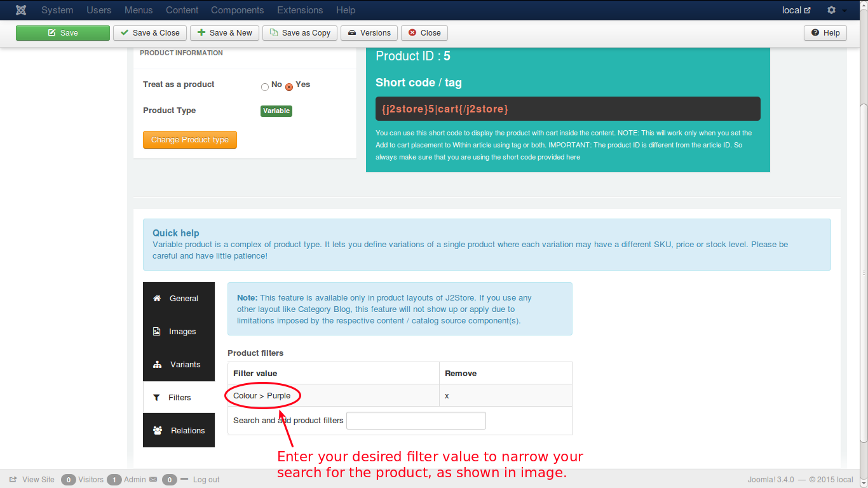Open the General tab

pyautogui.click(x=179, y=299)
